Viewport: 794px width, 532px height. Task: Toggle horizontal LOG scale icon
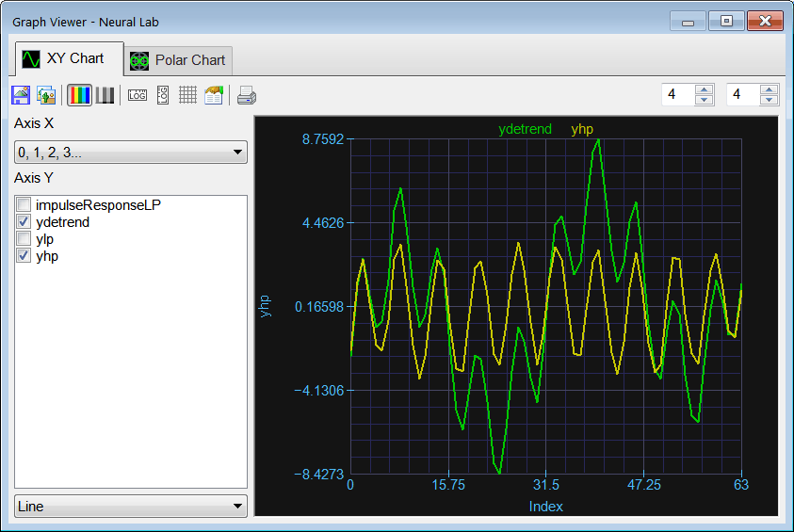coord(138,95)
